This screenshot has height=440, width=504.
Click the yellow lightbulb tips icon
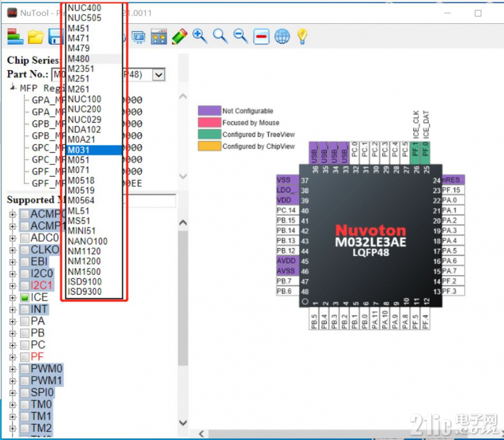[x=302, y=36]
